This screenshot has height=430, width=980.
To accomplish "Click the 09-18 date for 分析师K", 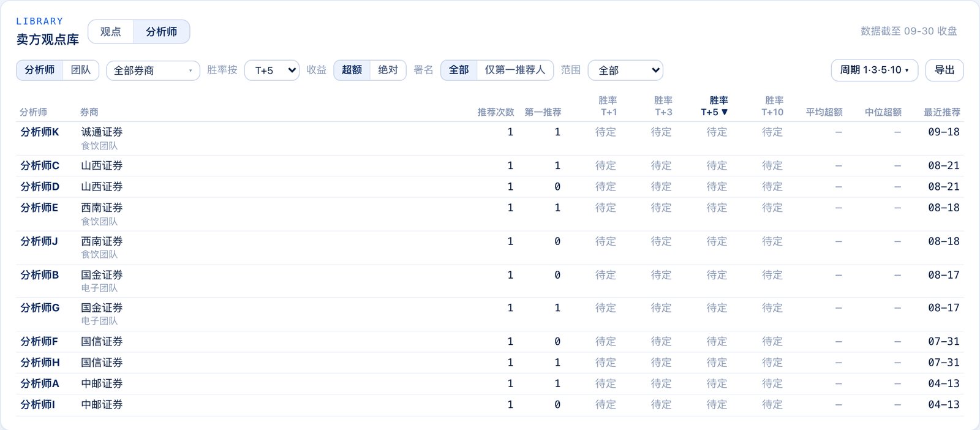I will point(944,132).
